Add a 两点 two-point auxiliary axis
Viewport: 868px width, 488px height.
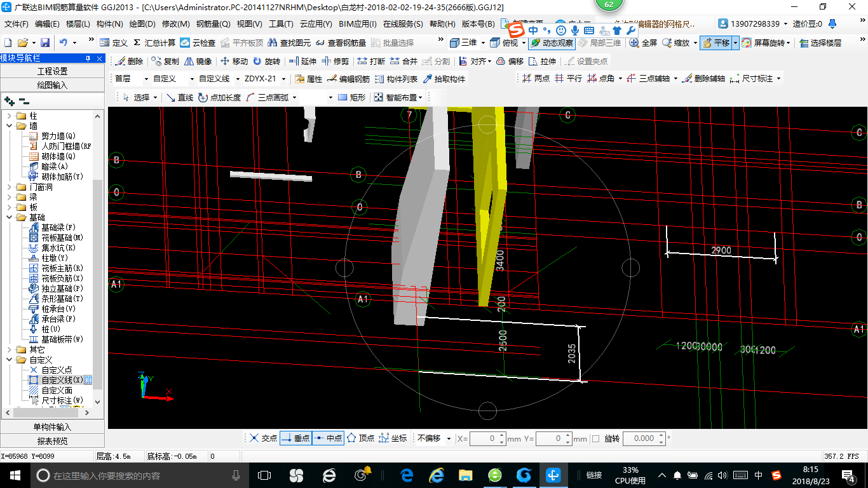(x=536, y=78)
